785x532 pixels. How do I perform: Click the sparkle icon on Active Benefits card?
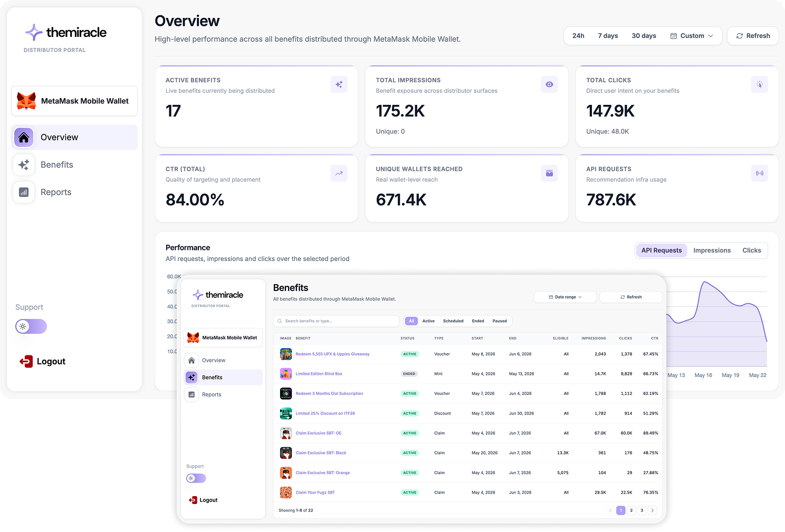(339, 84)
